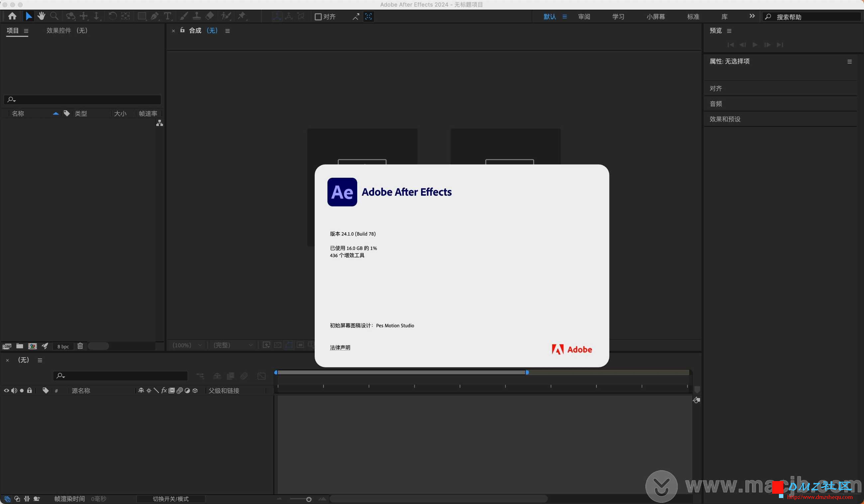The width and height of the screenshot is (864, 504).
Task: Click the motion blur enable icon in timeline
Action: coord(244,376)
